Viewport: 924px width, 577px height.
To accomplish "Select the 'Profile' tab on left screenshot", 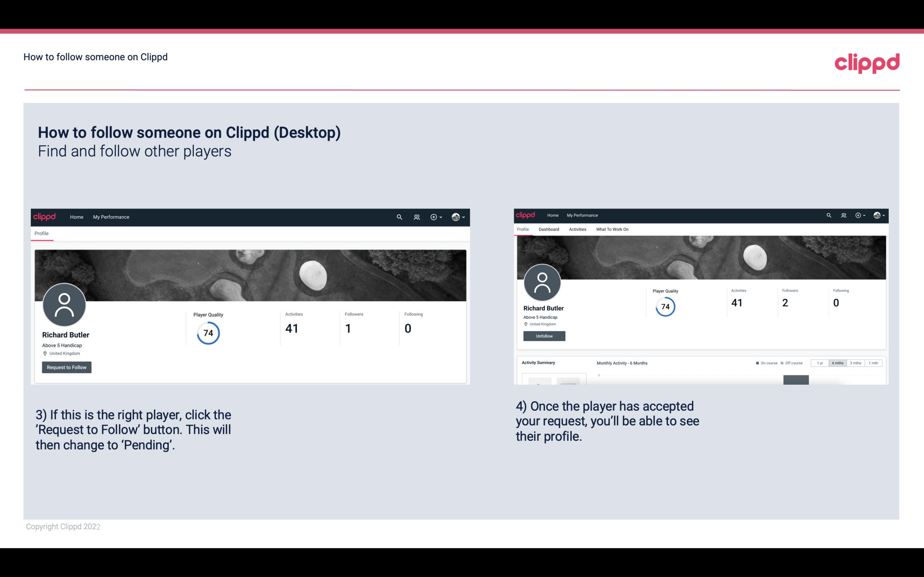I will pos(41,233).
